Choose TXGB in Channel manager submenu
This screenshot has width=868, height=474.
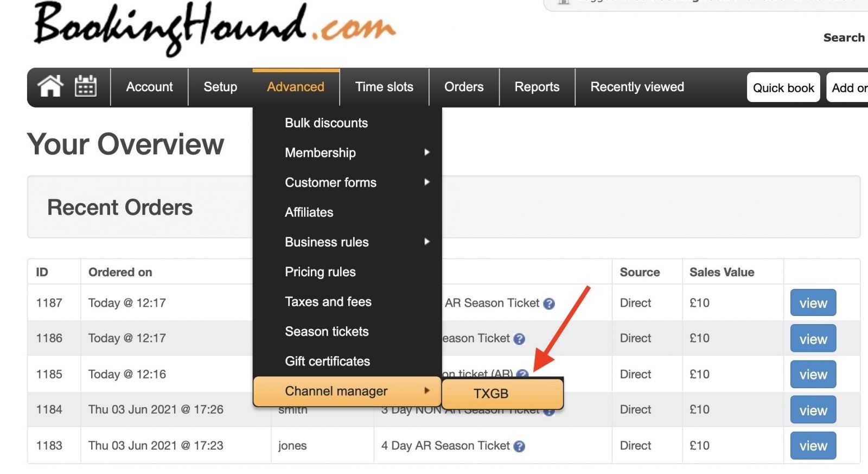pyautogui.click(x=502, y=394)
